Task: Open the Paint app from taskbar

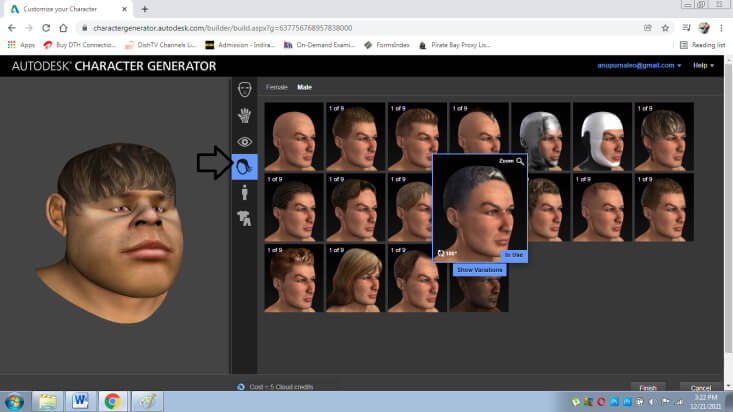Action: click(x=147, y=402)
